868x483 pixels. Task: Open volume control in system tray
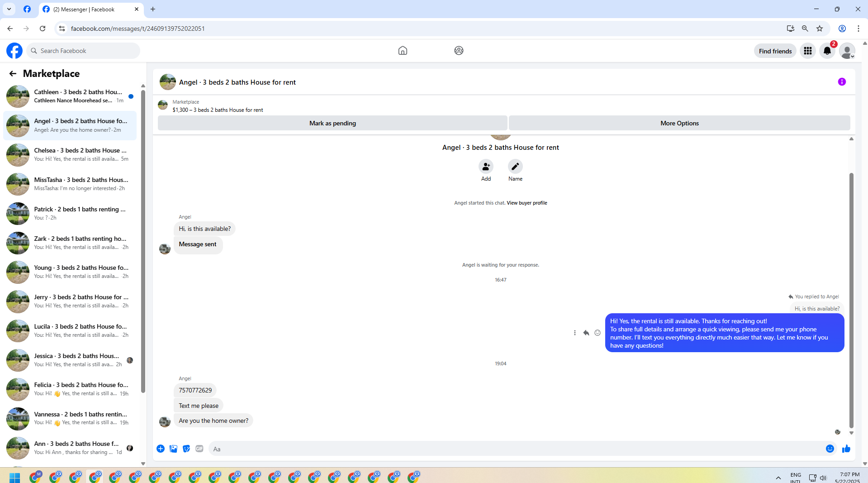[x=823, y=478]
